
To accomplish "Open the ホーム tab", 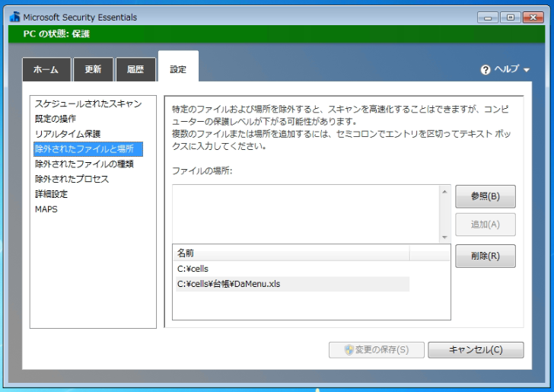I will point(46,69).
